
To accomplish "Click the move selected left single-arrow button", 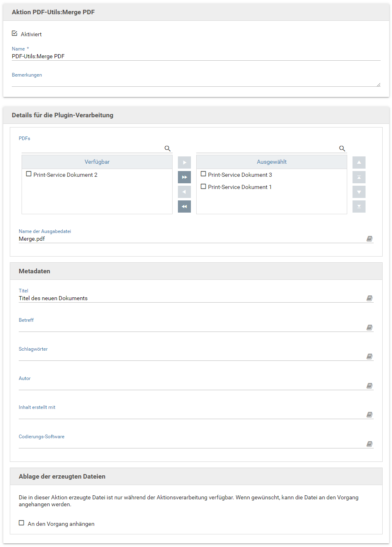I will 184,192.
